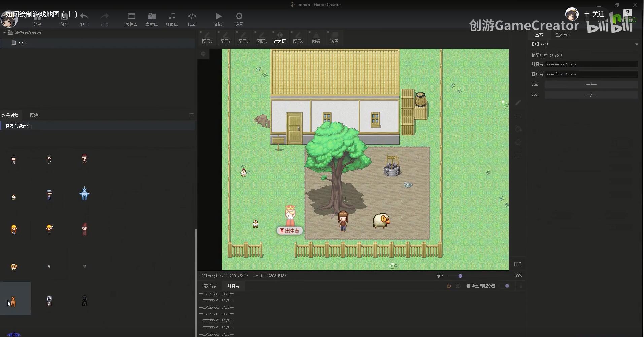Switch to the 图块 tab

point(34,115)
